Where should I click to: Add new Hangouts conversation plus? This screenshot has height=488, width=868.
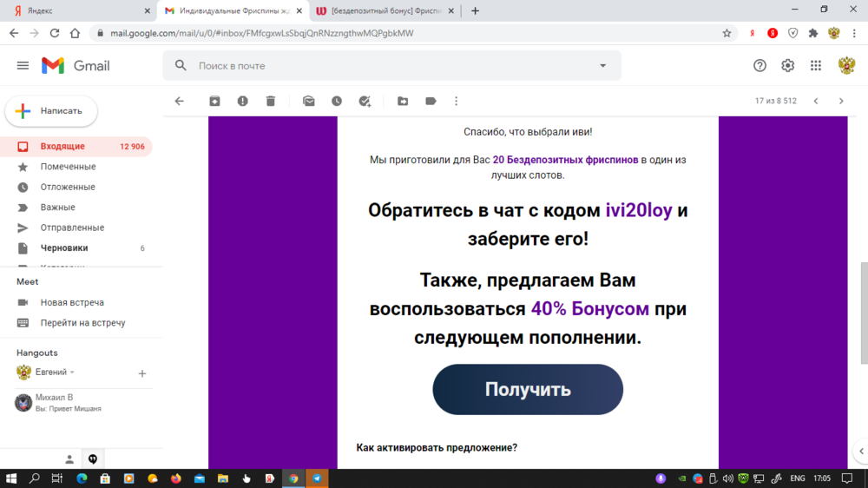(142, 373)
